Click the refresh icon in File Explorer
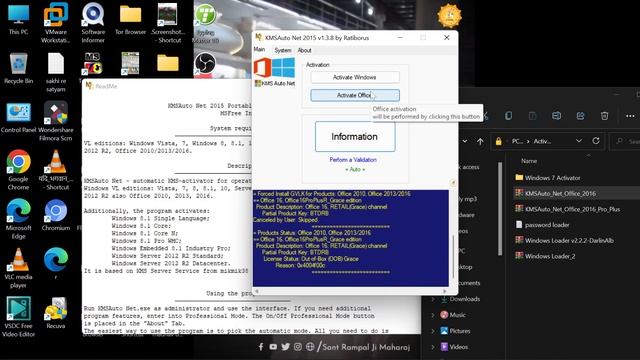The width and height of the screenshot is (640, 360). pyautogui.click(x=596, y=141)
